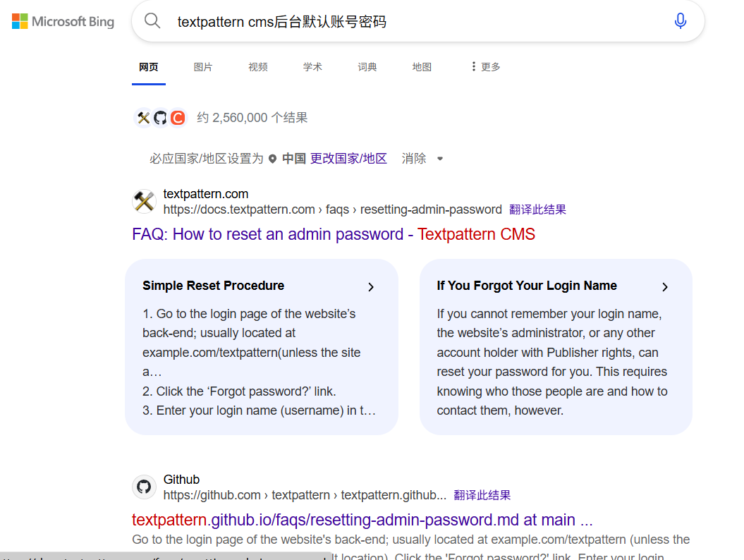The width and height of the screenshot is (744, 560).
Task: Switch to the 学术 tab
Action: point(312,67)
